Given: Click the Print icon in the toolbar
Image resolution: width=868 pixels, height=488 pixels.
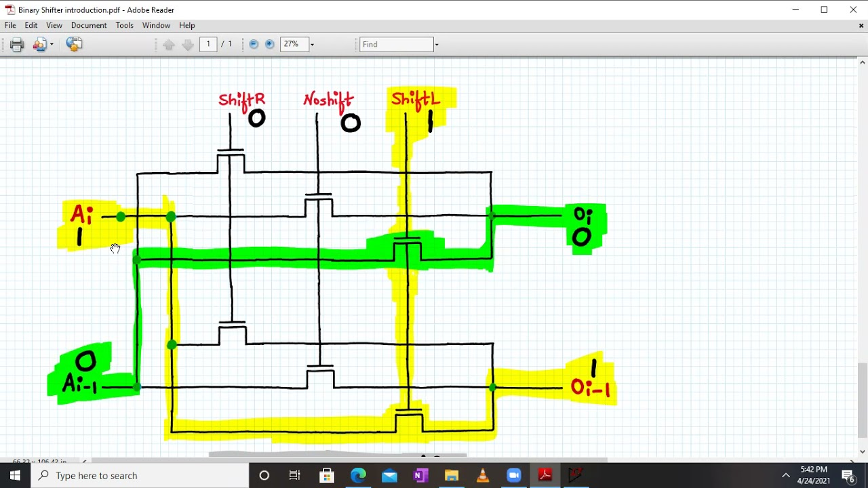Looking at the screenshot, I should click(17, 45).
